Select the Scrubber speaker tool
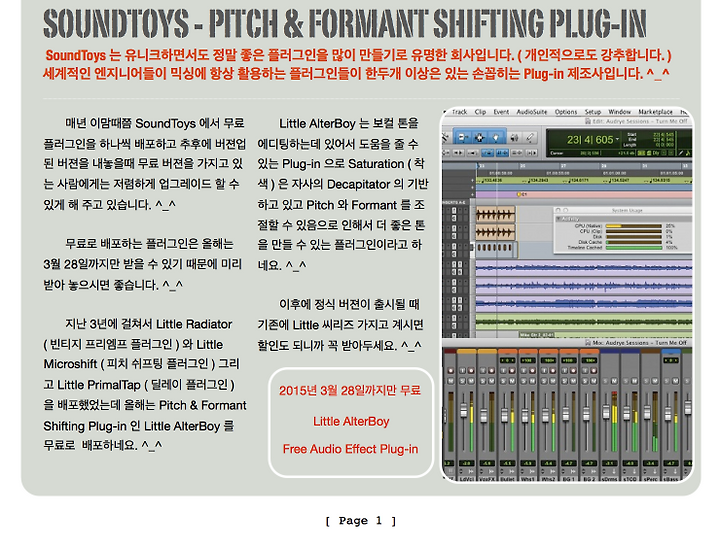The image size is (720, 546). [x=515, y=137]
